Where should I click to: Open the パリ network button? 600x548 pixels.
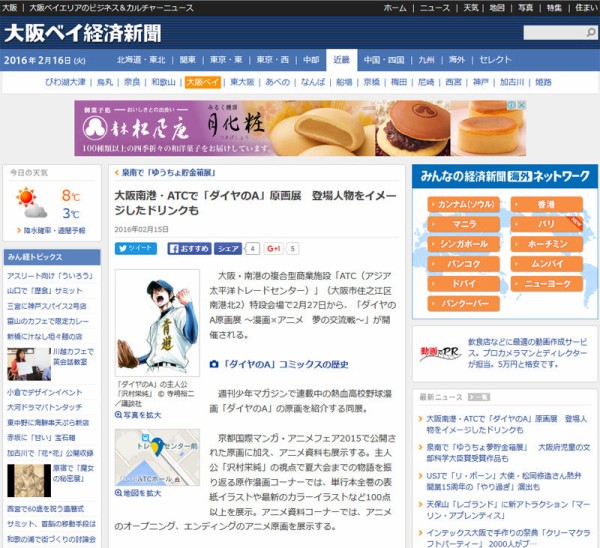coord(546,224)
